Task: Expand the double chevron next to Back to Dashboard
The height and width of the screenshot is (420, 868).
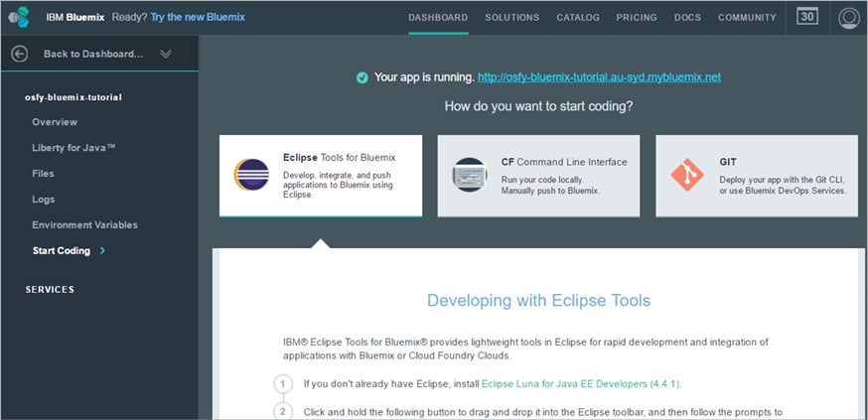Action: click(166, 54)
